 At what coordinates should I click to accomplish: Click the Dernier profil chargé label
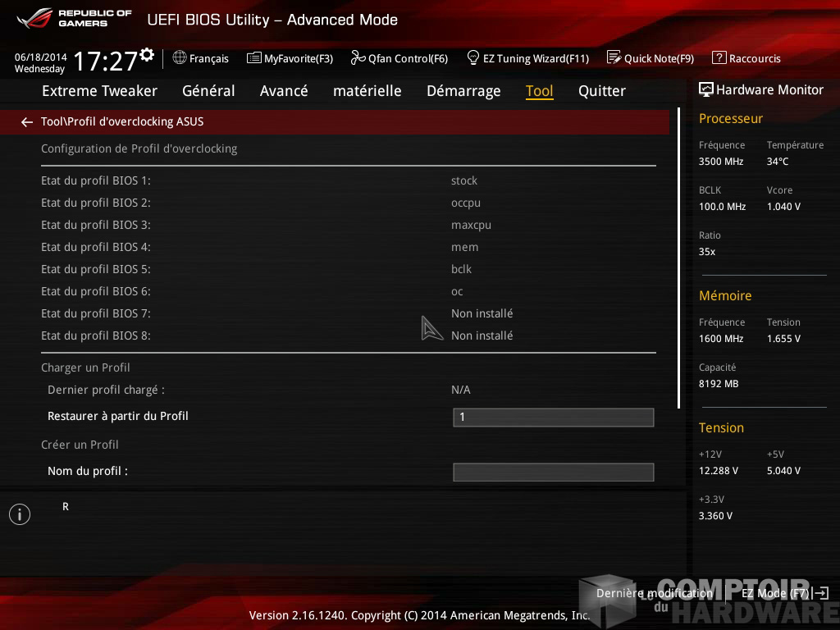(x=106, y=390)
